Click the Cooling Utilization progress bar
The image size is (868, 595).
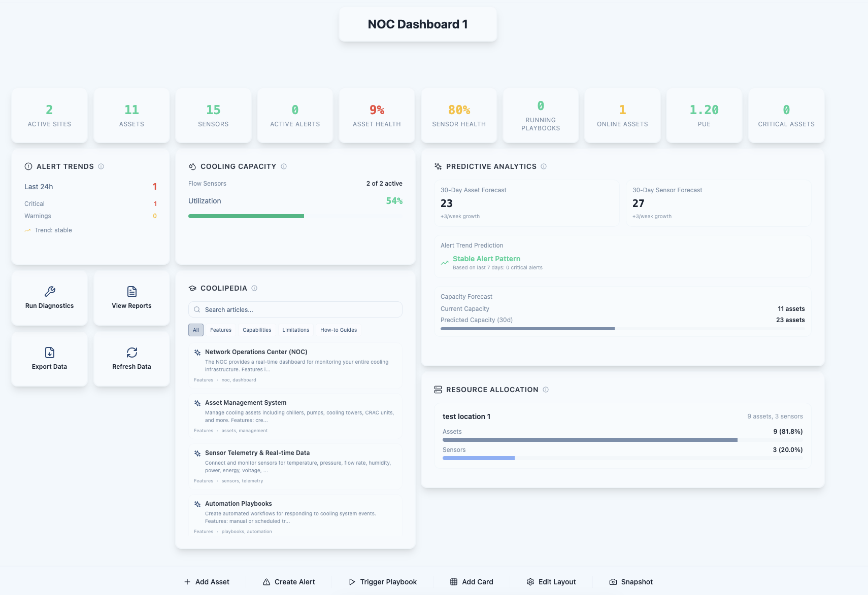tap(295, 216)
